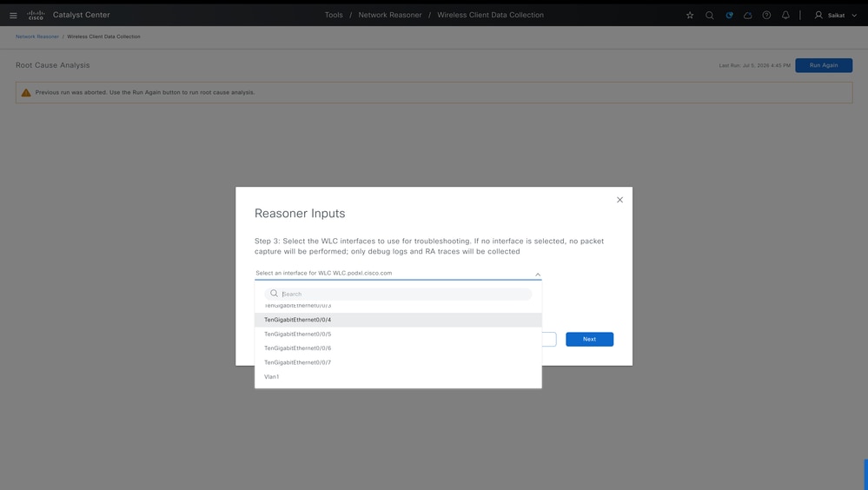This screenshot has height=490, width=868.
Task: Close the Reasoner Inputs dialog
Action: click(x=620, y=200)
